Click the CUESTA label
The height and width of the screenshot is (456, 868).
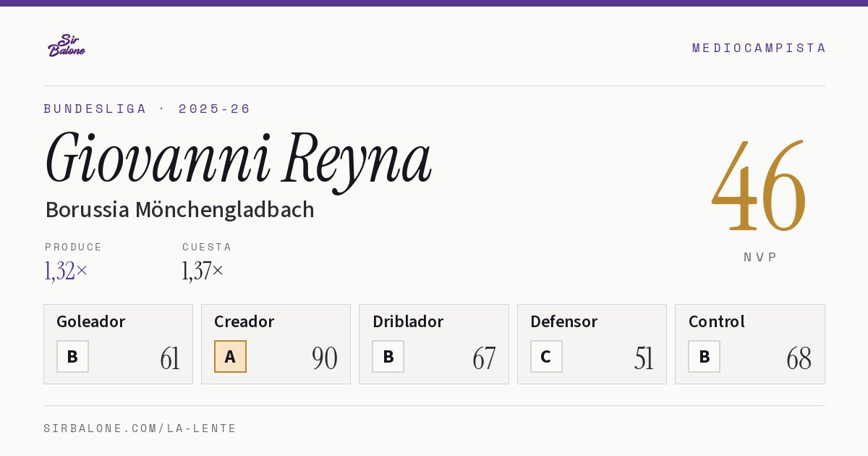click(x=207, y=247)
